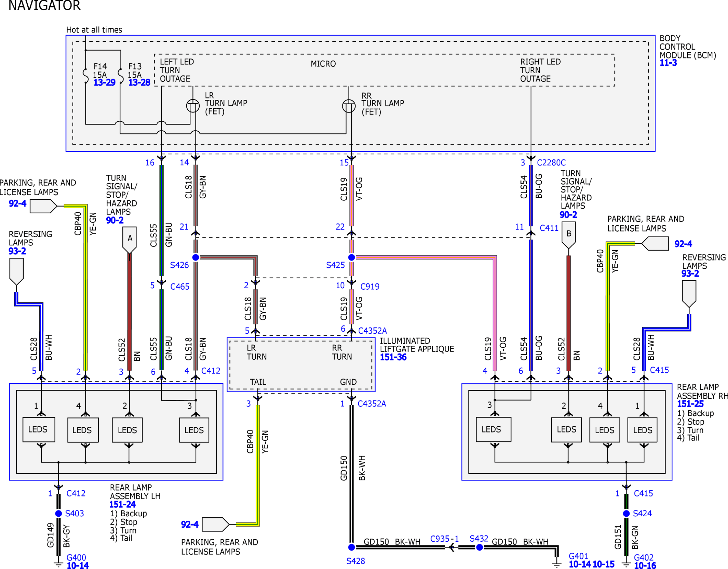Click the GD151 wire label
The width and height of the screenshot is (728, 569).
click(618, 537)
